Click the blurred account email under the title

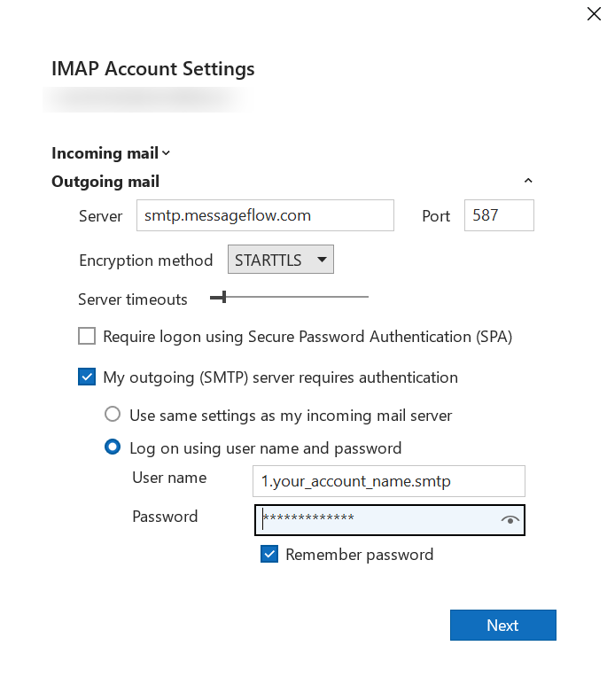pos(144,99)
